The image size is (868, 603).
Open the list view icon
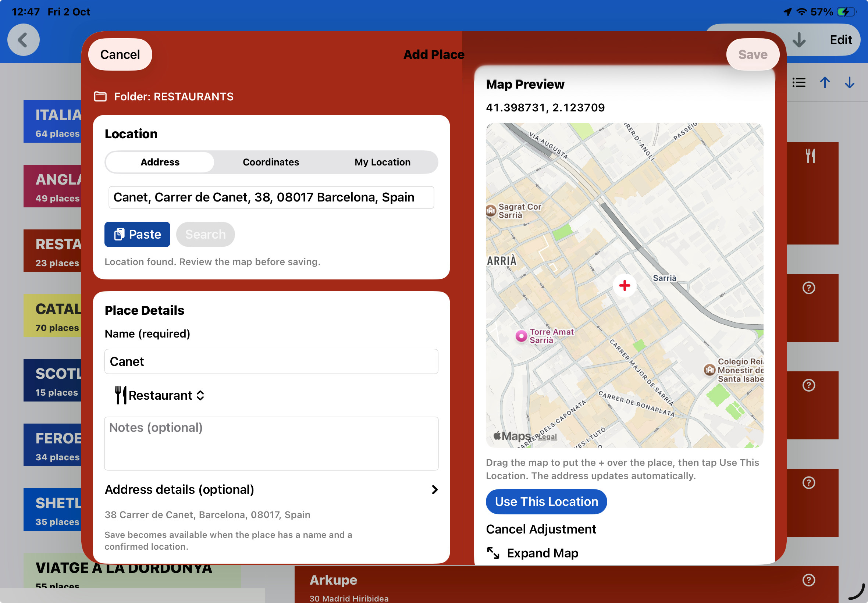[798, 83]
